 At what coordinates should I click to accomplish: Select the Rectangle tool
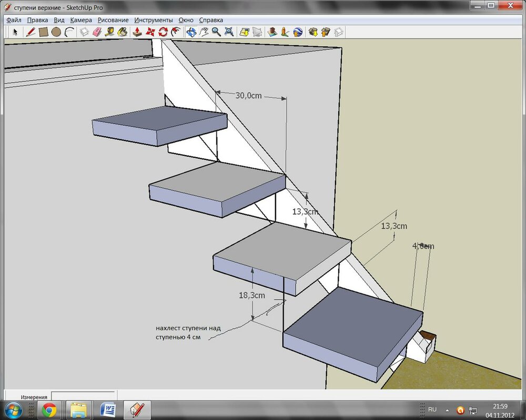tap(44, 32)
